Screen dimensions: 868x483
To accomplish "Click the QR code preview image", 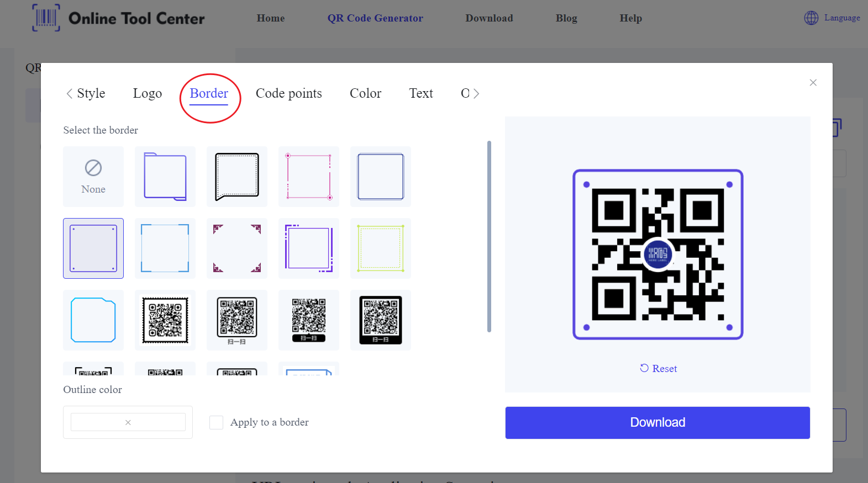I will [x=657, y=254].
